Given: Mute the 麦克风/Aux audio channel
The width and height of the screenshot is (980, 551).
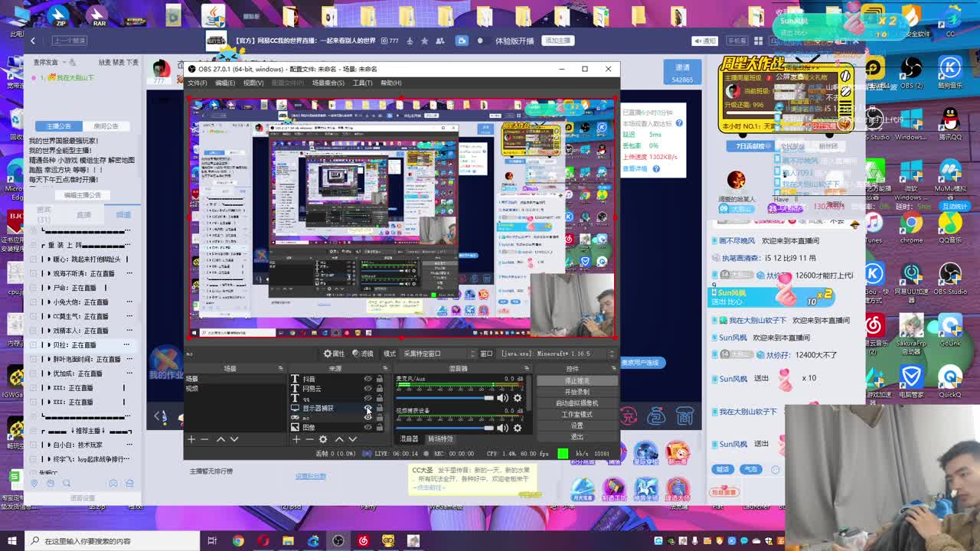Looking at the screenshot, I should pyautogui.click(x=502, y=398).
